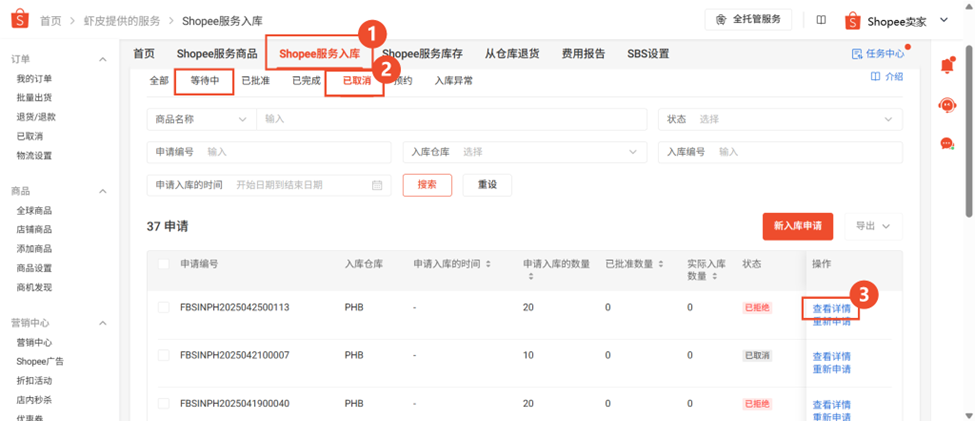
Task: Collapse the 营销中心 sidebar section
Action: click(x=103, y=323)
